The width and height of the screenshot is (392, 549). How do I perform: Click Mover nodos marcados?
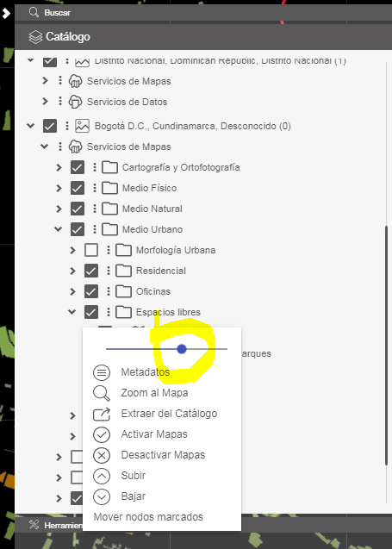pyautogui.click(x=148, y=517)
